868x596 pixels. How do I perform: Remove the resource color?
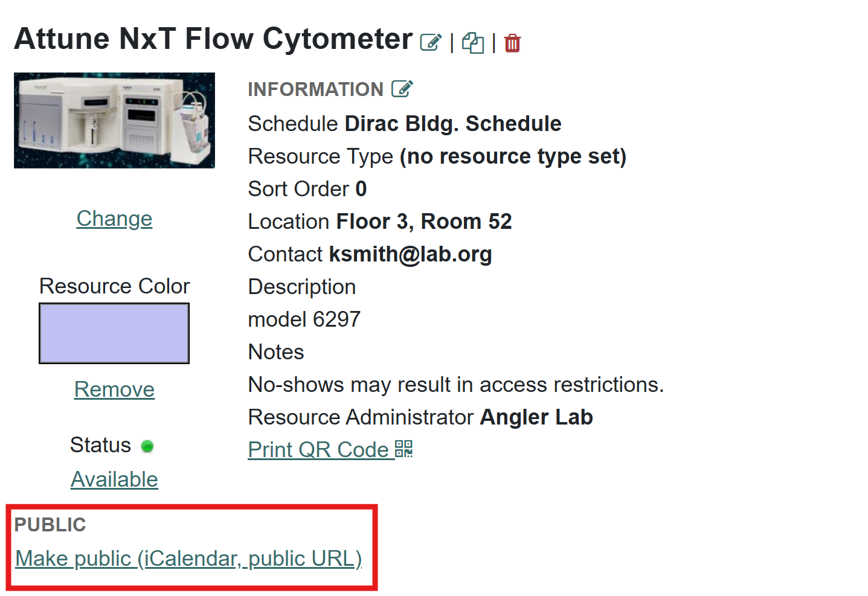point(114,389)
